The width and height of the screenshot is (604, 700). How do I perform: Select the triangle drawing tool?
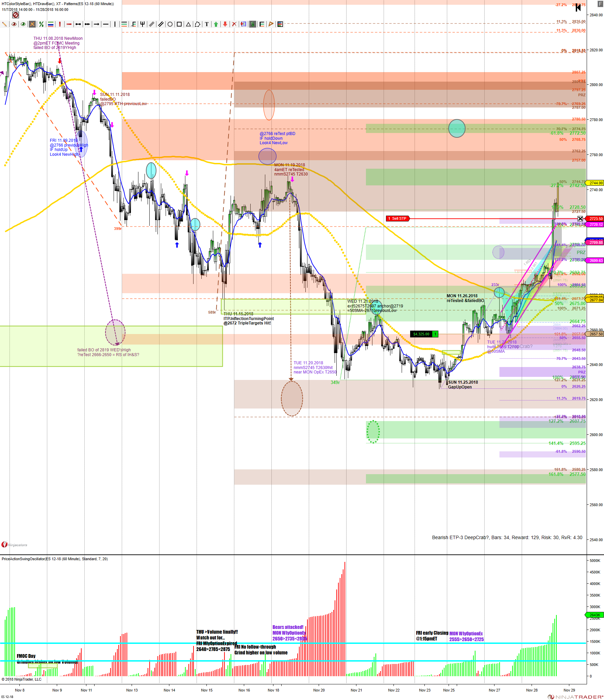[x=188, y=24]
